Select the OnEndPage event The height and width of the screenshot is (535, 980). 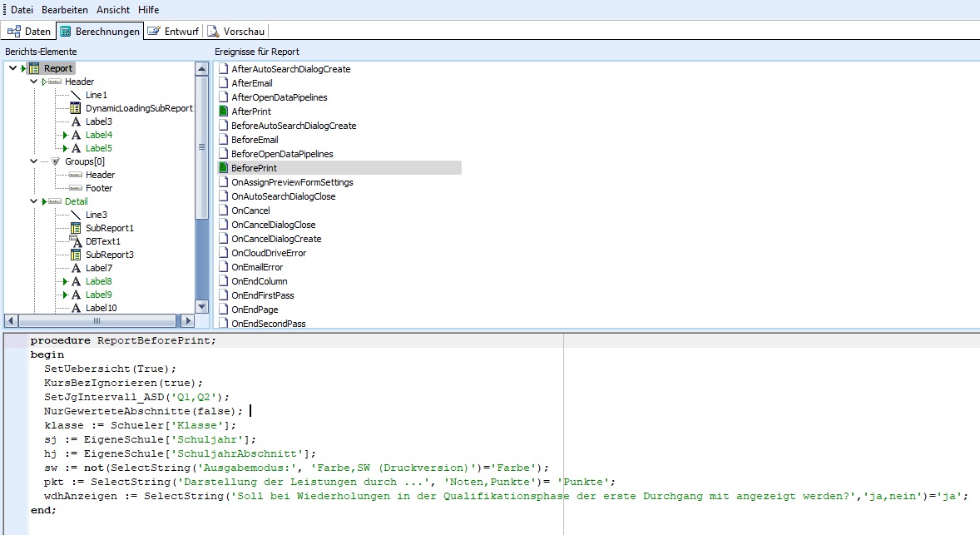[255, 310]
